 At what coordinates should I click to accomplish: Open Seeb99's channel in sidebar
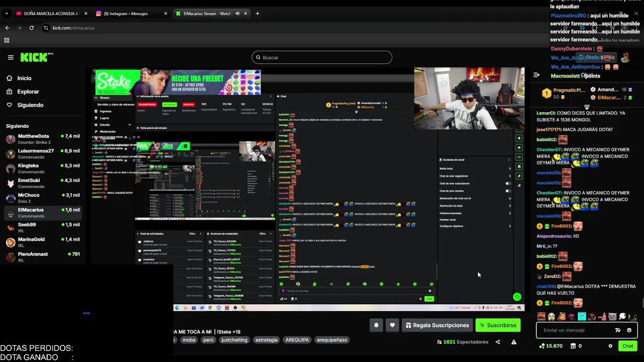pos(43,227)
